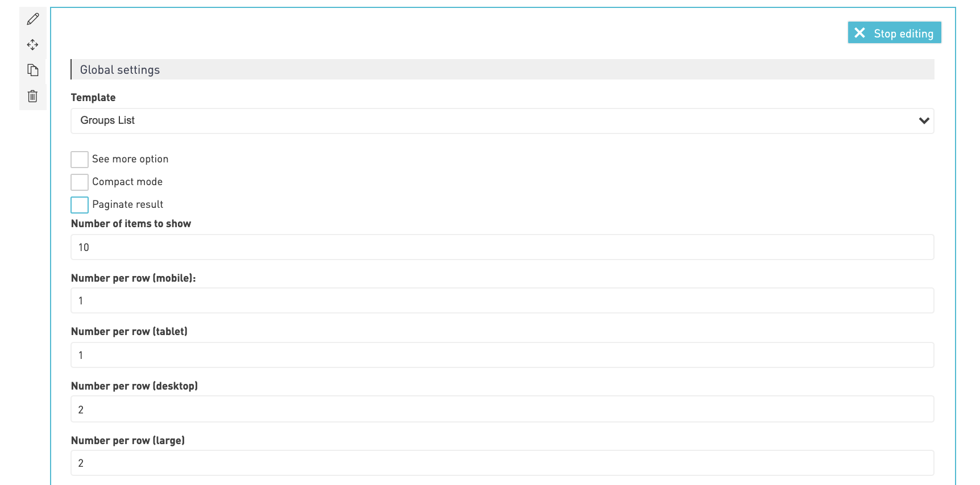Click the trash delete icon
Image resolution: width=980 pixels, height=485 pixels.
pos(33,96)
